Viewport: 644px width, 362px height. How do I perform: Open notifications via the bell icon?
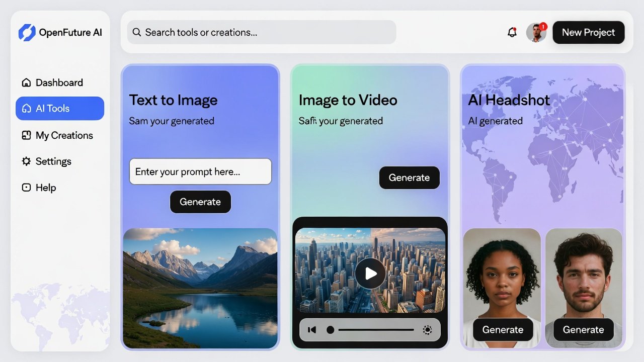512,32
